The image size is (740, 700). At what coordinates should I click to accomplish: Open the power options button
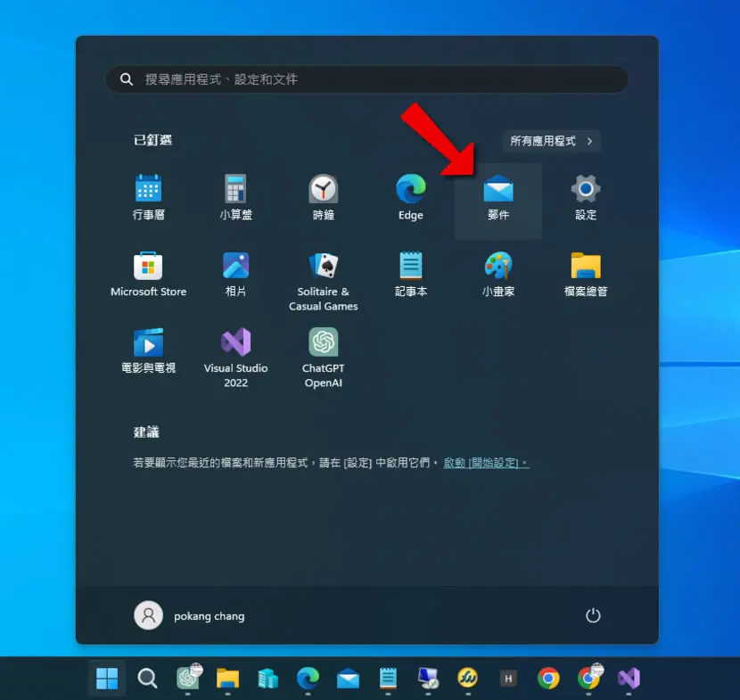point(593,615)
